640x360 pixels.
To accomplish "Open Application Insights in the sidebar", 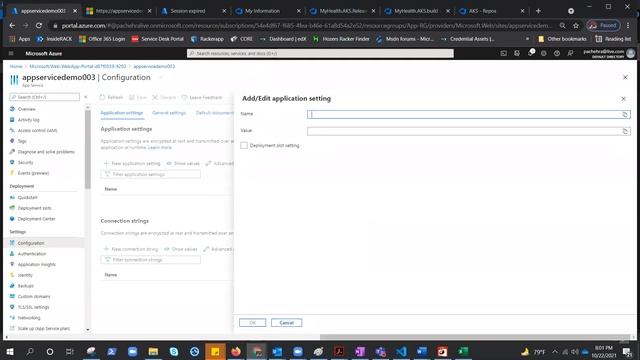I will pyautogui.click(x=36, y=264).
